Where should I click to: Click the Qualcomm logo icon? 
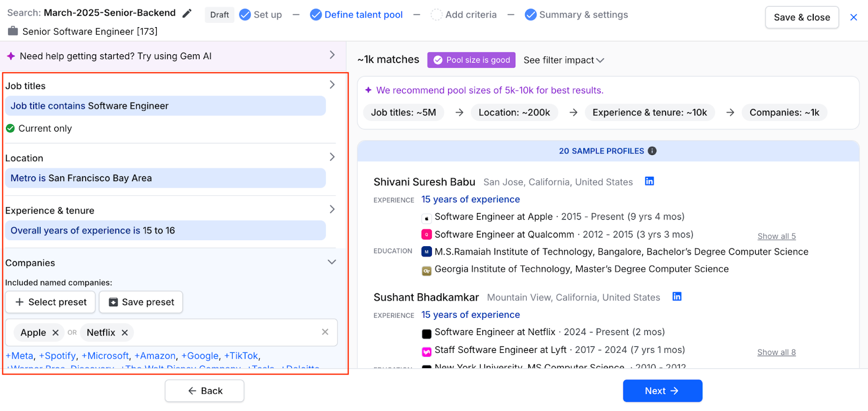pyautogui.click(x=426, y=235)
